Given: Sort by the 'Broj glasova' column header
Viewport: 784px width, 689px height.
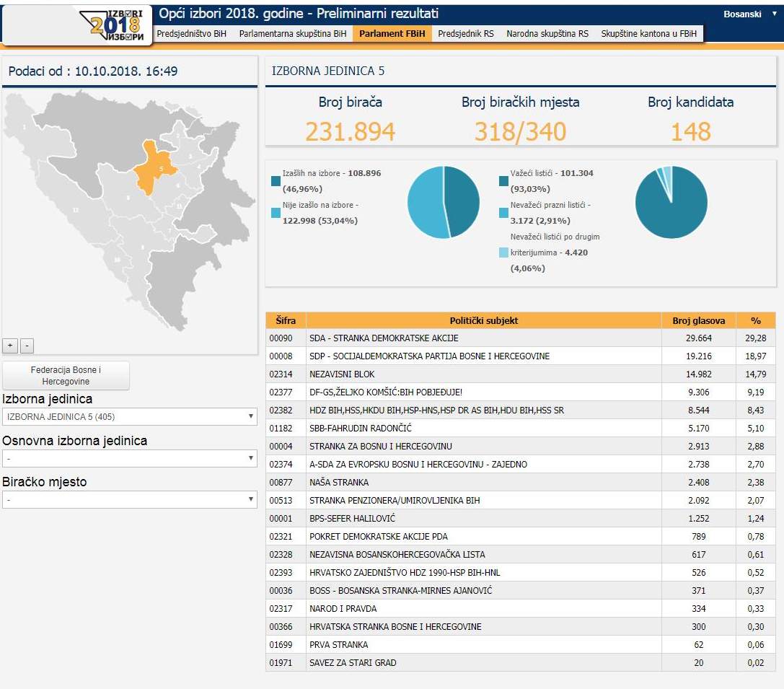Looking at the screenshot, I should coord(698,320).
